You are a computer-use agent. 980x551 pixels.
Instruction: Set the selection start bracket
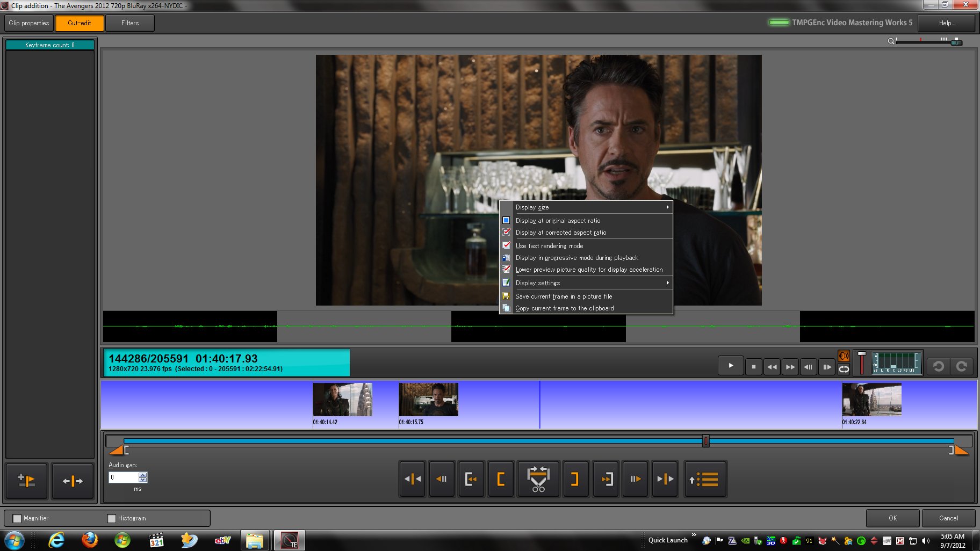point(501,479)
